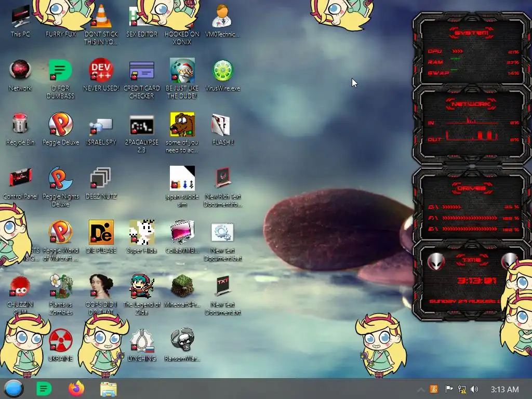Launch Peggle Nights Deluxe shortcut
Viewport: 532px width, 399px height.
click(x=60, y=187)
